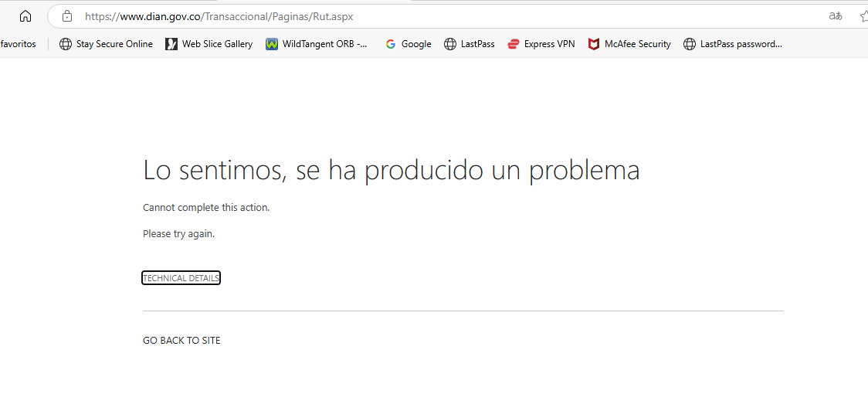Click the 'Lo sentimos' error heading

tap(392, 170)
